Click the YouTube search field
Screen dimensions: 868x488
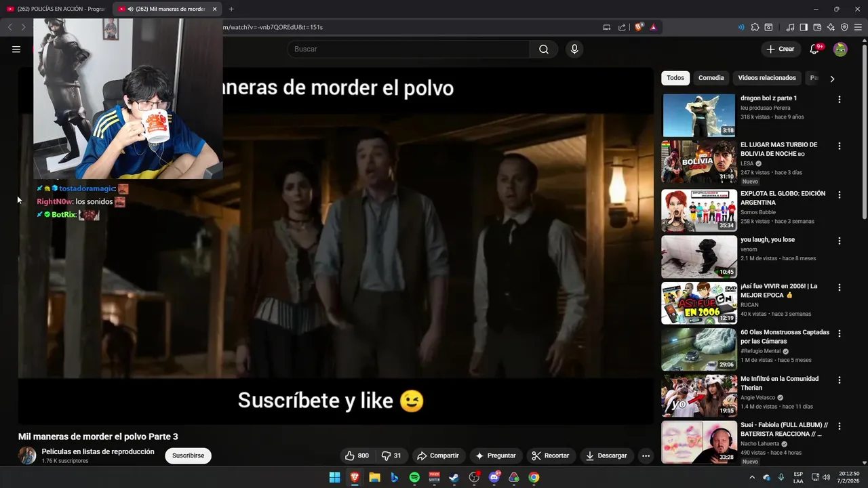click(x=408, y=49)
